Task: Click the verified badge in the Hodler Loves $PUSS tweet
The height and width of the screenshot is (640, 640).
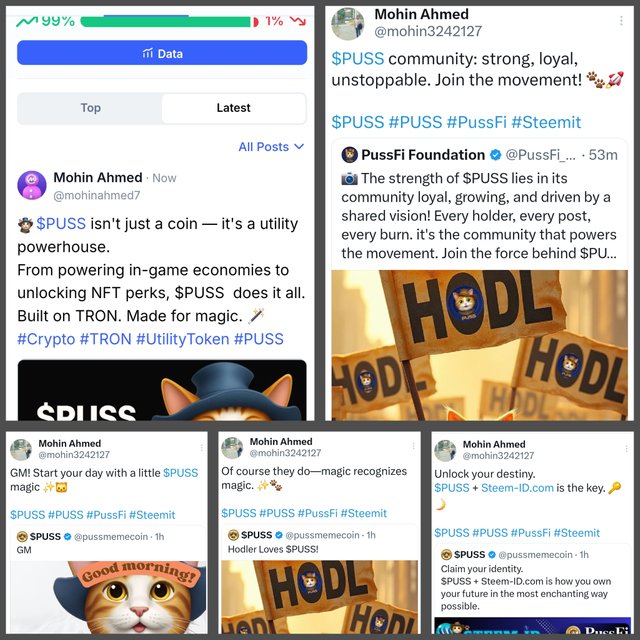Action: pyautogui.click(x=279, y=535)
